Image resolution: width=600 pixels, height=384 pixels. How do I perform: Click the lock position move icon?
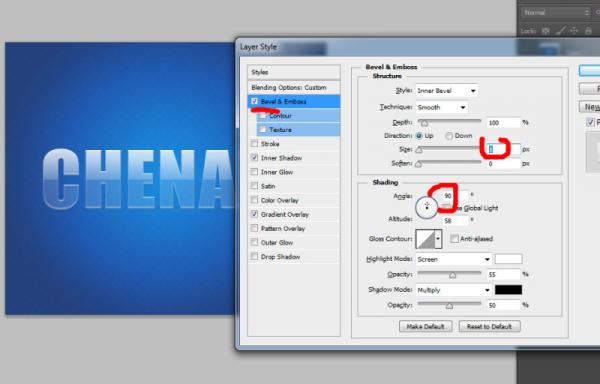click(574, 31)
